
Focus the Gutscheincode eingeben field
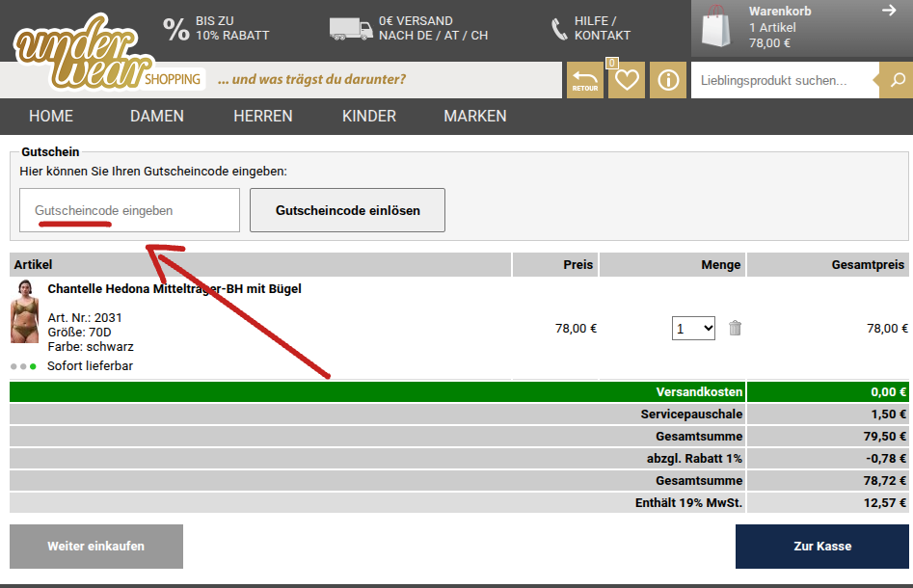pos(129,210)
